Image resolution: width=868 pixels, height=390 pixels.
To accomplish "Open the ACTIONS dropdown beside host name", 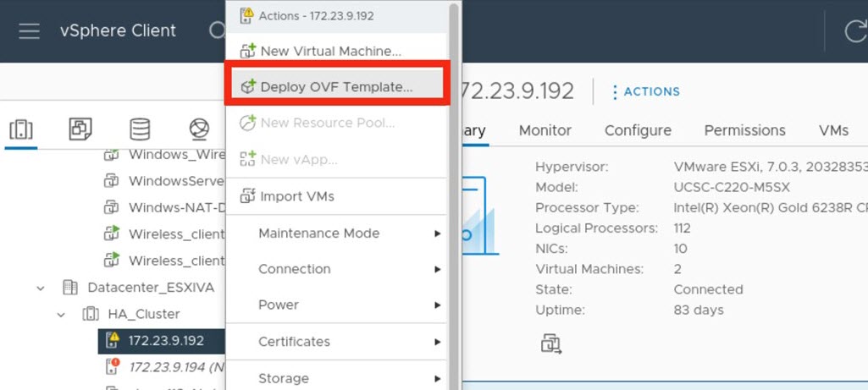I will coord(646,92).
